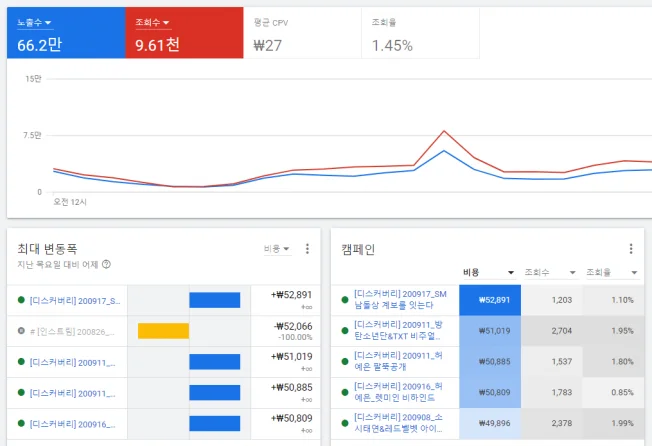Open the 비용 dropdown in 최대 변동폭 card
652x446 pixels.
point(277,249)
